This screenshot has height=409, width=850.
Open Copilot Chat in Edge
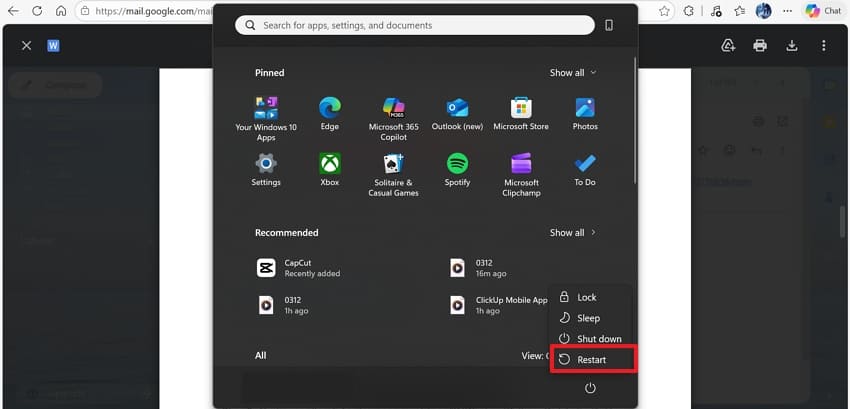tap(823, 11)
